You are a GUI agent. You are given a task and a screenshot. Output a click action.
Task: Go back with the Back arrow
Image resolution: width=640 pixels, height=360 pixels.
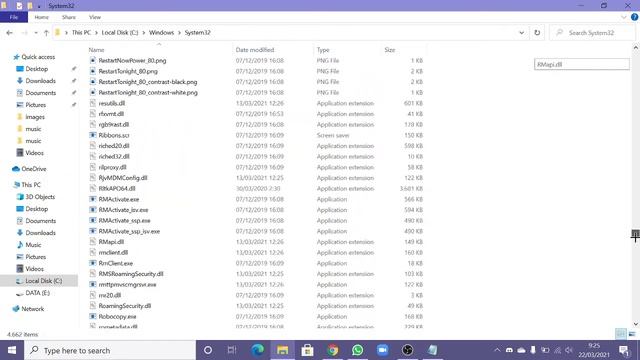pos(9,33)
